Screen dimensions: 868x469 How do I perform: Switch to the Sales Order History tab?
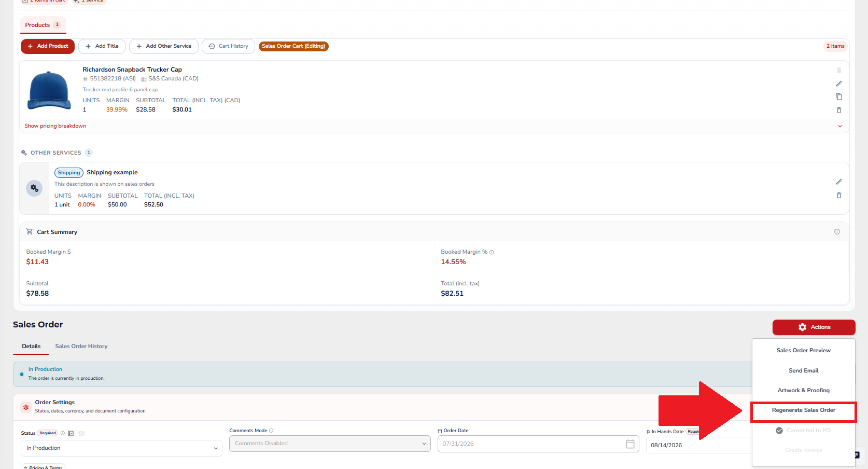(81, 346)
